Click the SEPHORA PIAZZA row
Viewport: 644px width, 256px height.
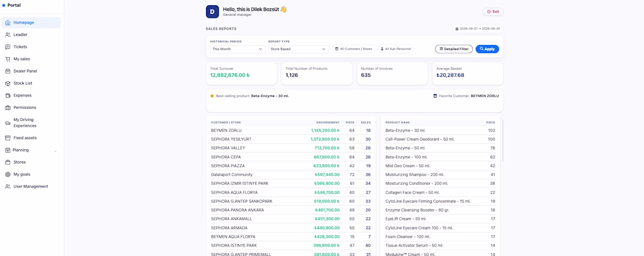point(291,166)
